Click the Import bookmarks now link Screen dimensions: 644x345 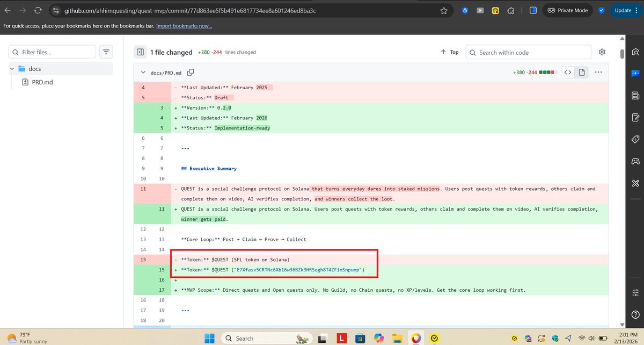pos(184,25)
